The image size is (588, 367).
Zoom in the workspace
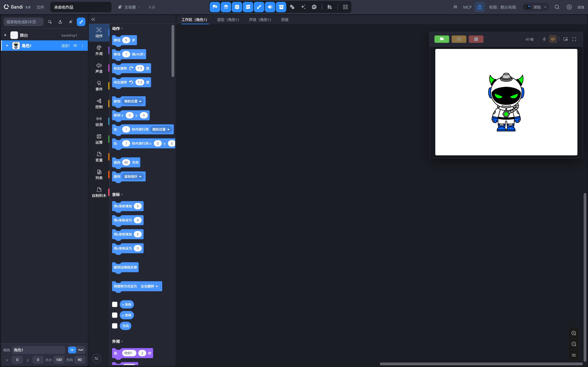(574, 333)
